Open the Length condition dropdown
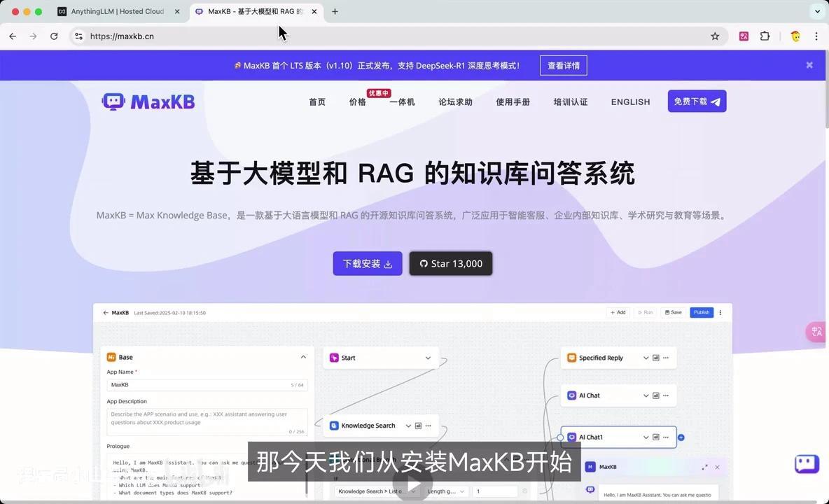The height and width of the screenshot is (504, 829). point(446,491)
